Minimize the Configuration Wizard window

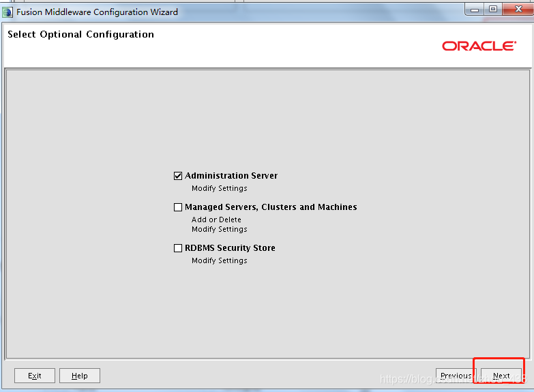click(475, 10)
